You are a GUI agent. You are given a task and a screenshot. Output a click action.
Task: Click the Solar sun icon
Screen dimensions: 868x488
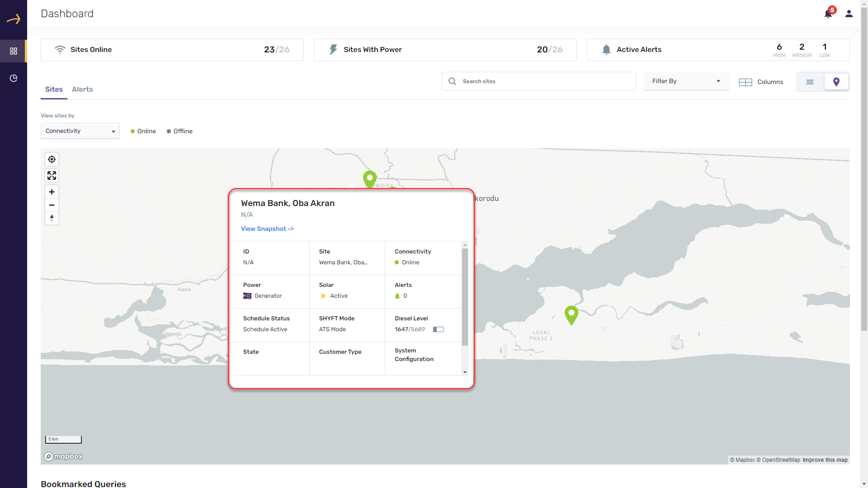[323, 296]
